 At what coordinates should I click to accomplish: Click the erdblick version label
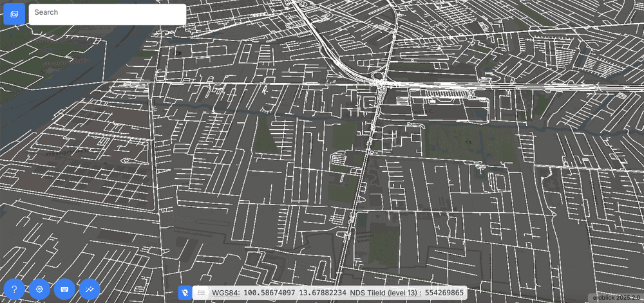tap(615, 298)
